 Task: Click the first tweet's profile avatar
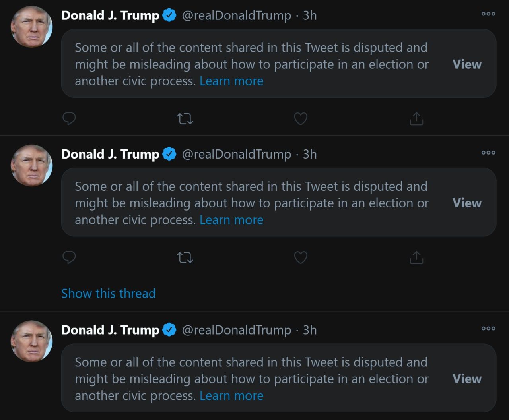(x=31, y=27)
